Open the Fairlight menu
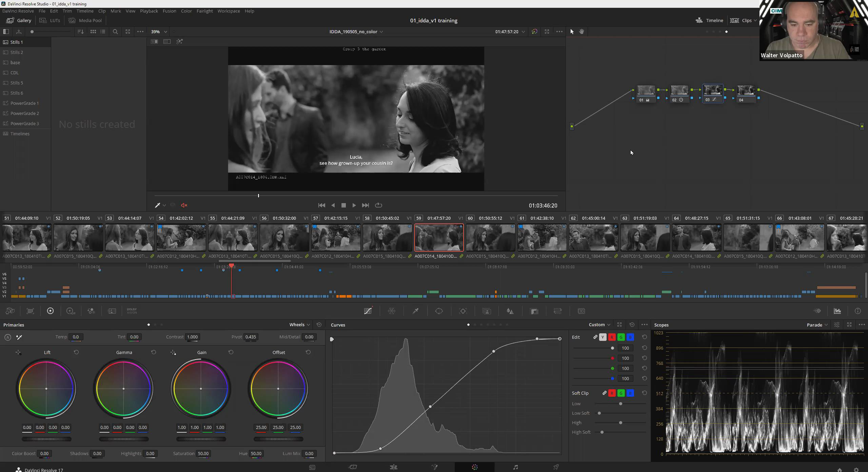The height and width of the screenshot is (472, 868). click(x=204, y=11)
